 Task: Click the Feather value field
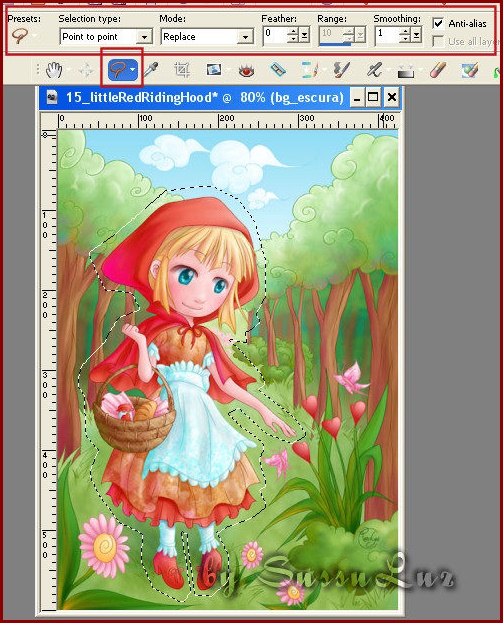[275, 35]
